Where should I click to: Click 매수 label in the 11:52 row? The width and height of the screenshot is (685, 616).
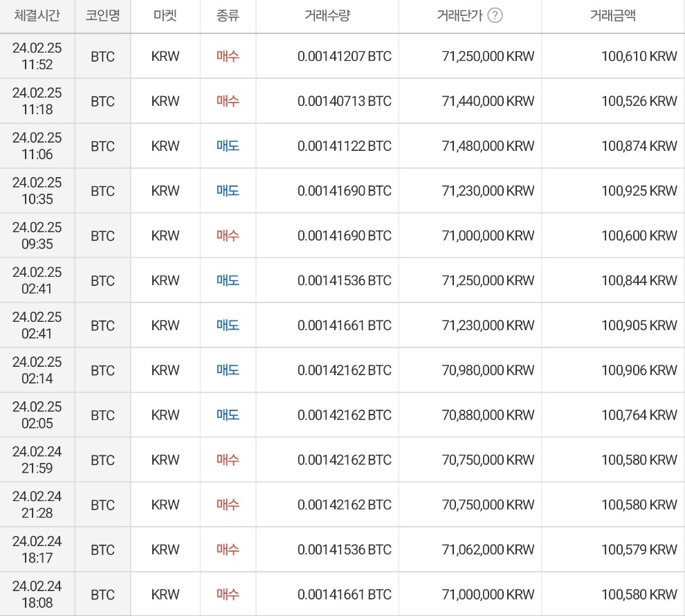coord(228,56)
